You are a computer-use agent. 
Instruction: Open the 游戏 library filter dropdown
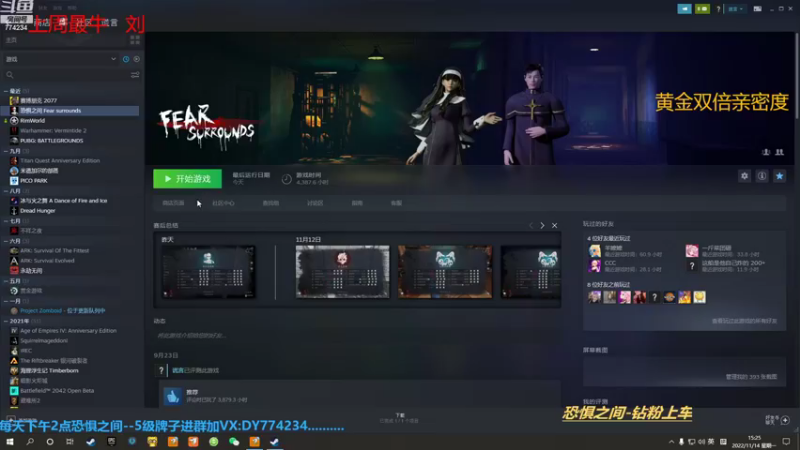point(61,59)
